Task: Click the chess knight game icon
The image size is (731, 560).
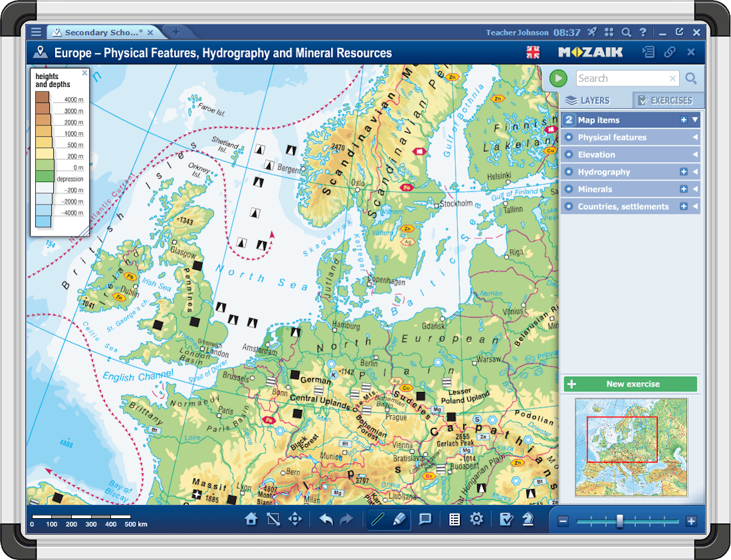Action: [528, 519]
